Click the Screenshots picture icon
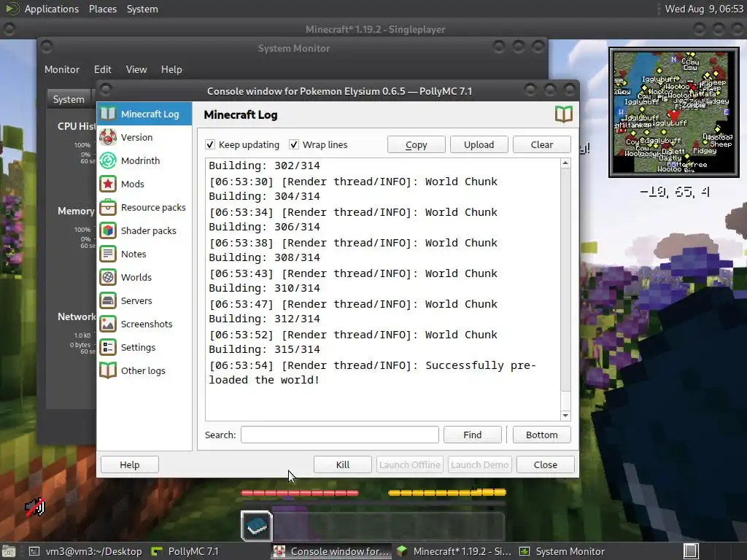This screenshot has width=747, height=560. click(x=108, y=324)
